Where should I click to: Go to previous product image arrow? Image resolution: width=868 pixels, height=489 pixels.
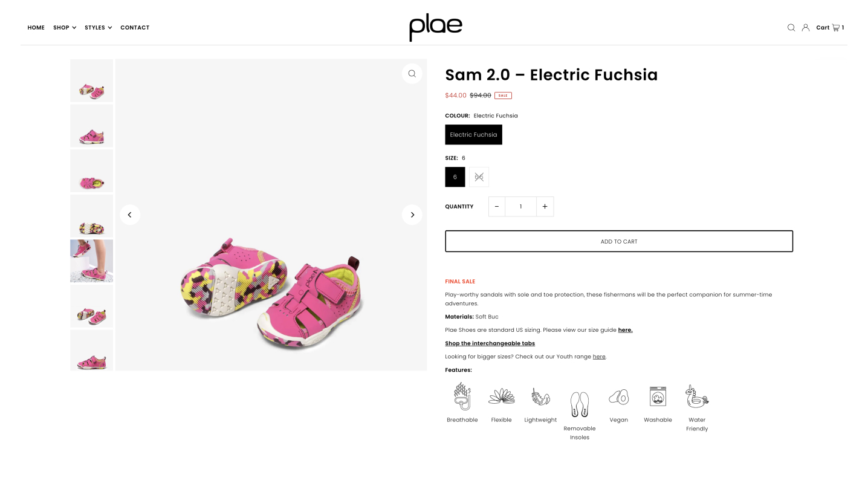point(130,215)
